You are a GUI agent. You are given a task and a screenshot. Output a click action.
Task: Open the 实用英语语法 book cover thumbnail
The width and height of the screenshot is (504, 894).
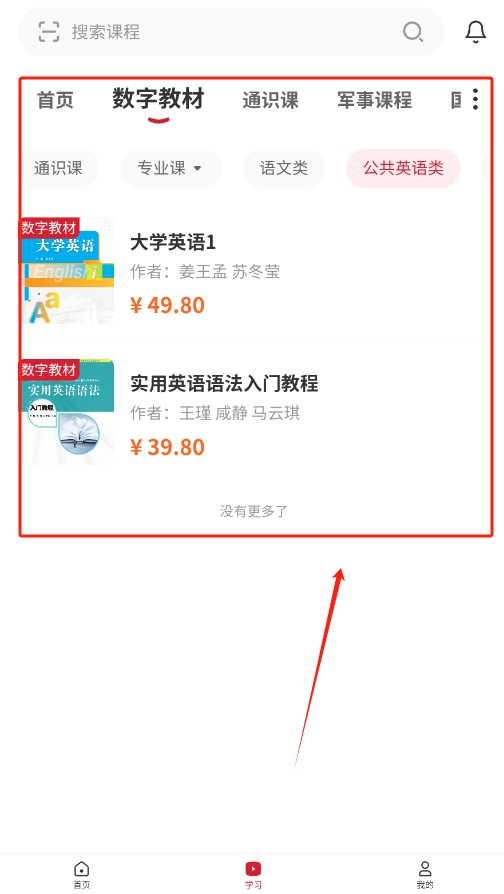(x=67, y=412)
